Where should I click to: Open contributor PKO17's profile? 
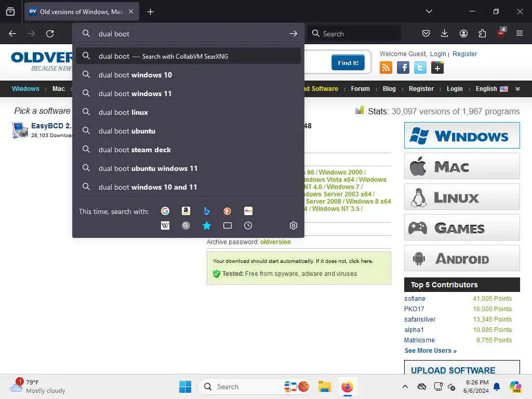pos(414,309)
